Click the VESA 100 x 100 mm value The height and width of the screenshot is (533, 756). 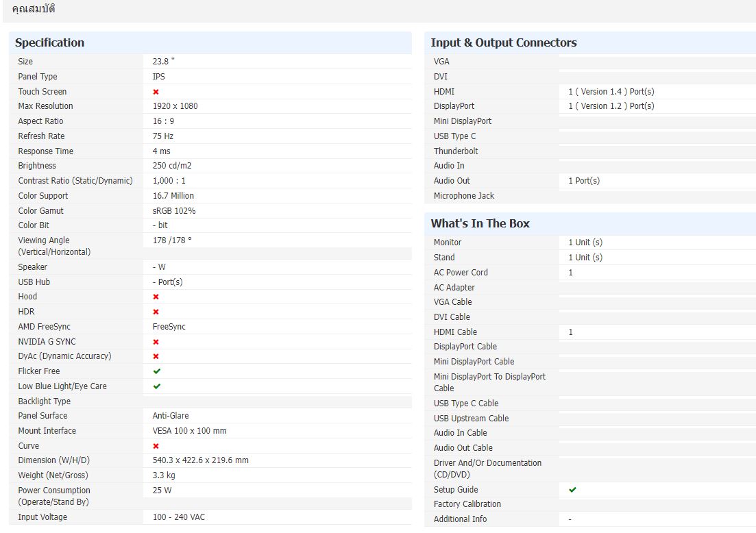click(x=189, y=431)
